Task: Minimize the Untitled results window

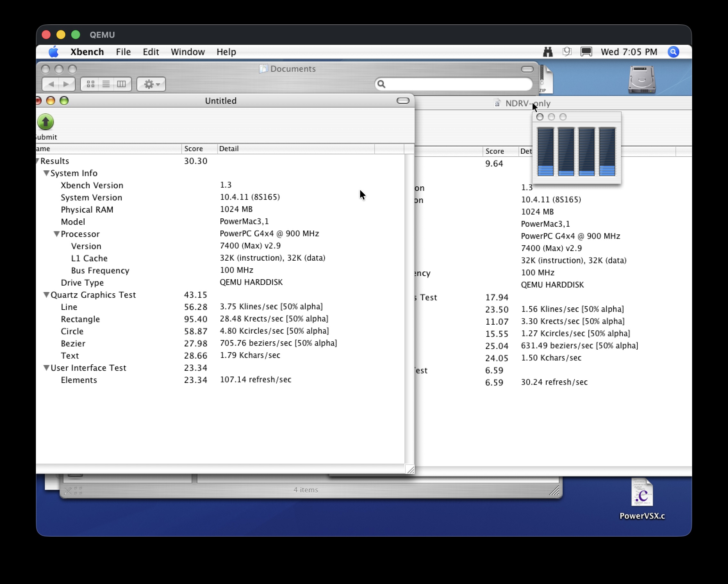Action: tap(51, 101)
